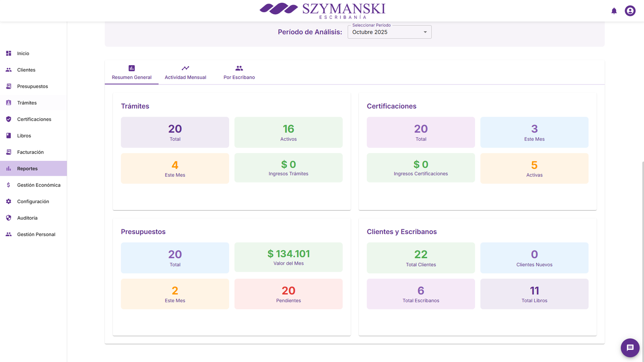The image size is (644, 362).
Task: Click the Inicio dashboard icon in sidebar
Action: [8, 53]
